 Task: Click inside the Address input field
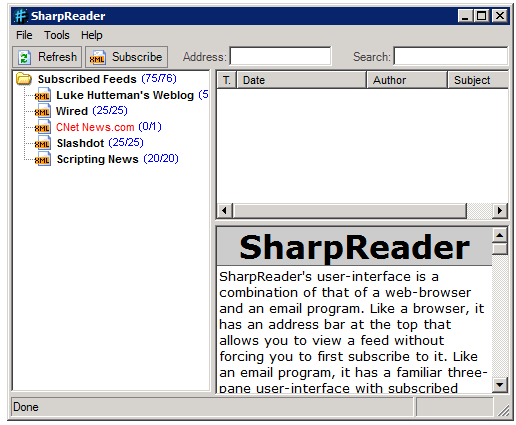click(281, 56)
